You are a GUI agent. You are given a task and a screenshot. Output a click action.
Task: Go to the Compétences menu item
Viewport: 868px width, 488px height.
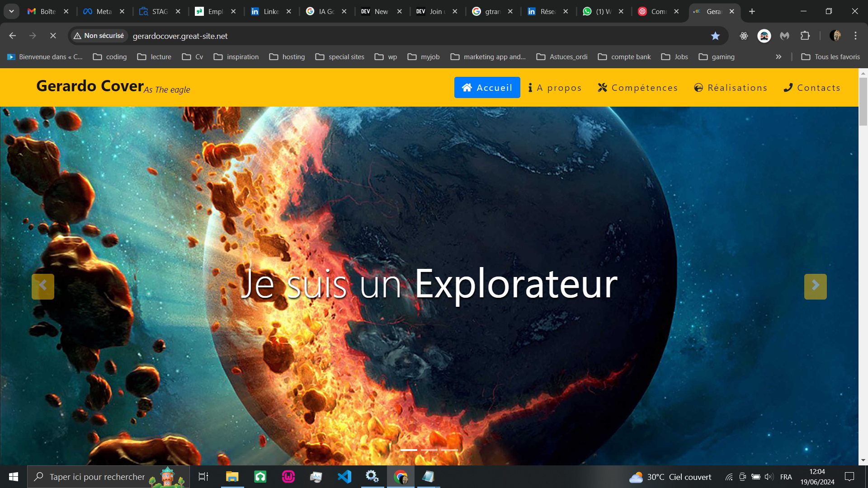(x=637, y=88)
